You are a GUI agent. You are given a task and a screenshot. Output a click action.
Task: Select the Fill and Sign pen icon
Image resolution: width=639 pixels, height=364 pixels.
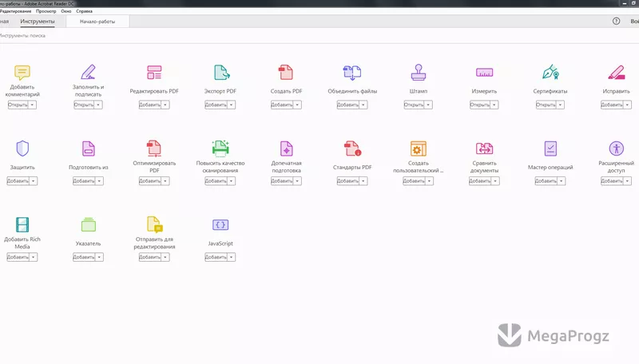click(88, 72)
